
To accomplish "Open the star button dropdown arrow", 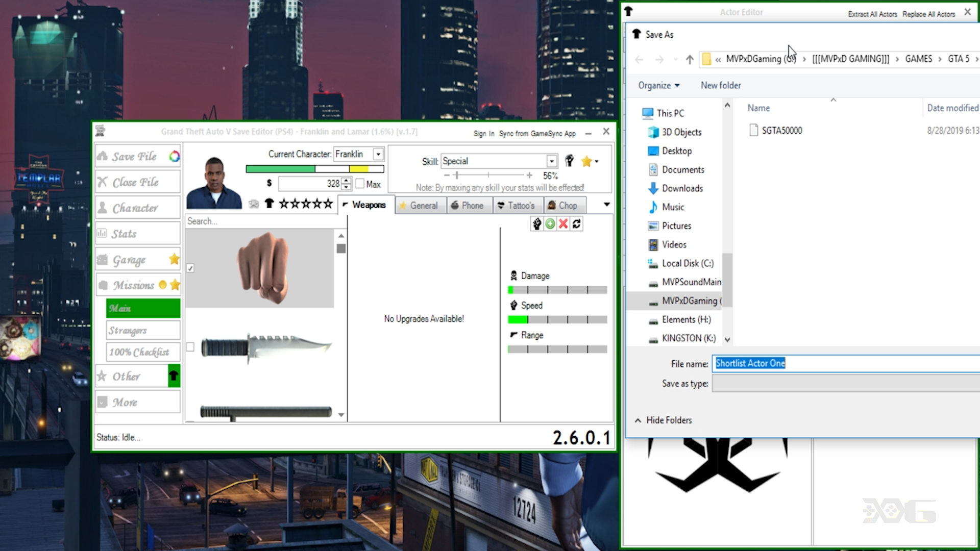I will click(596, 162).
